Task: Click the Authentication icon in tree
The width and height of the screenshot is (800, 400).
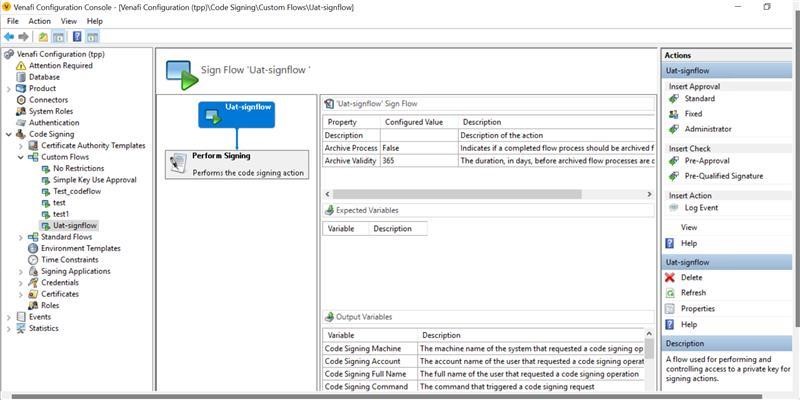Action: (x=21, y=123)
